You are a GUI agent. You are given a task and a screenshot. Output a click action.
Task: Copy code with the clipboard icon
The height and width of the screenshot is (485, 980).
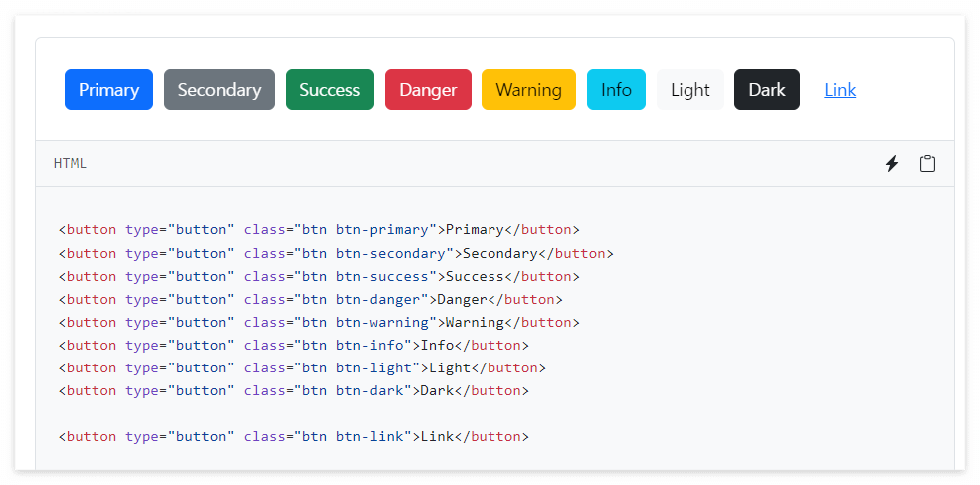927,164
